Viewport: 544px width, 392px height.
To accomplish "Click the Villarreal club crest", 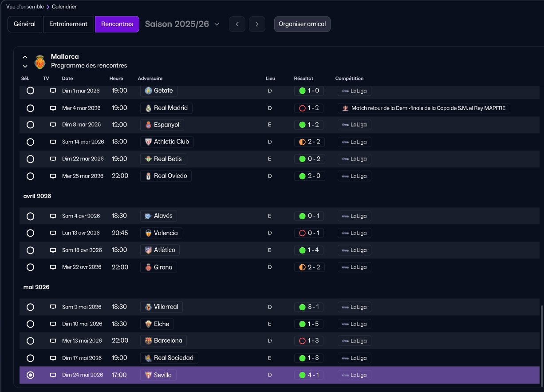I will coord(148,307).
